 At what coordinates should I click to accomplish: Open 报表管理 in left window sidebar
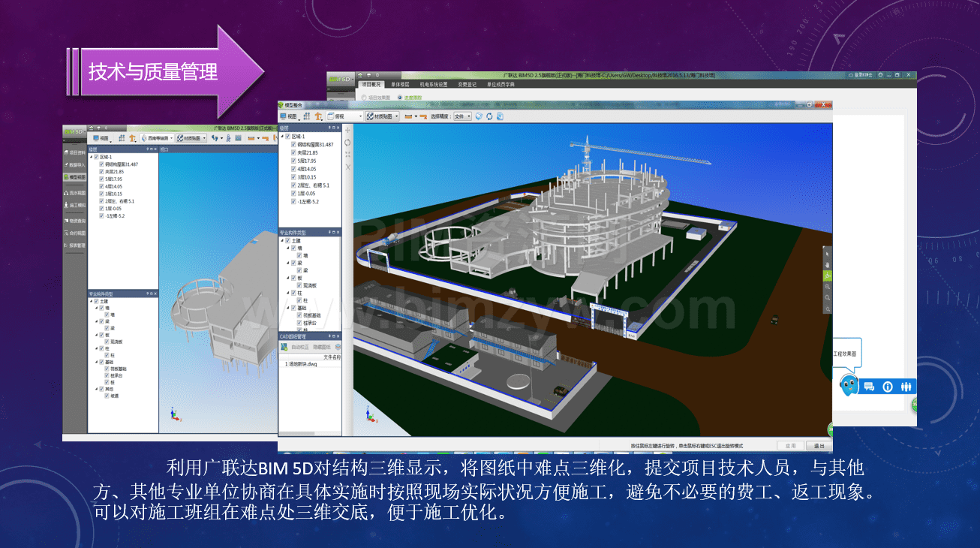75,245
